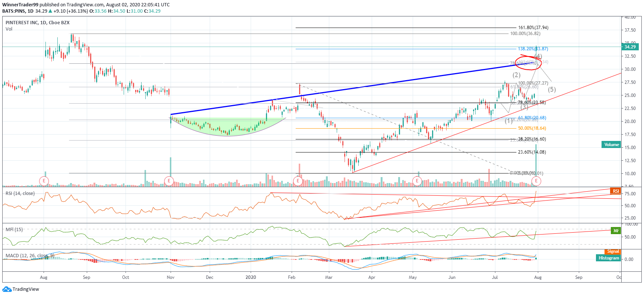644x296 pixels.
Task: Click the earnings E marker at February
Action: pyautogui.click(x=298, y=181)
